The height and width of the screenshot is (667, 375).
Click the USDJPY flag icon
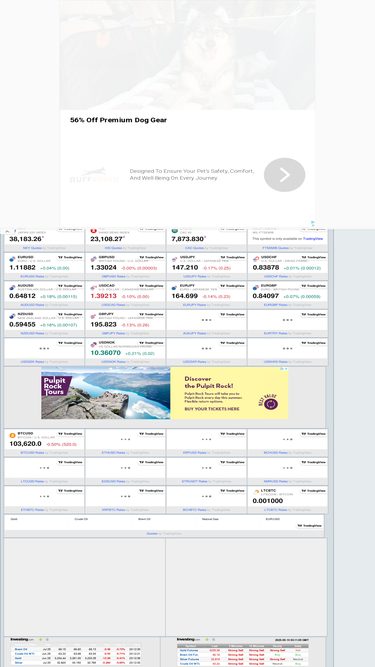(175, 259)
